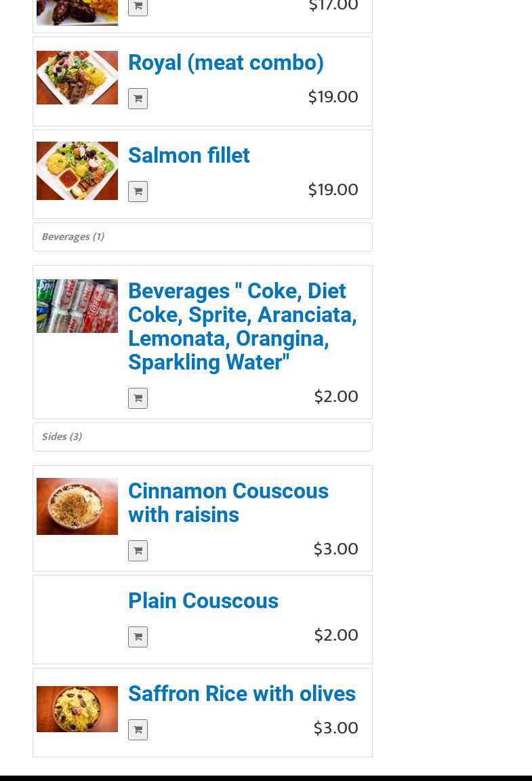Click the Salmon fillet cart icon
This screenshot has height=781, width=532.
click(x=138, y=191)
